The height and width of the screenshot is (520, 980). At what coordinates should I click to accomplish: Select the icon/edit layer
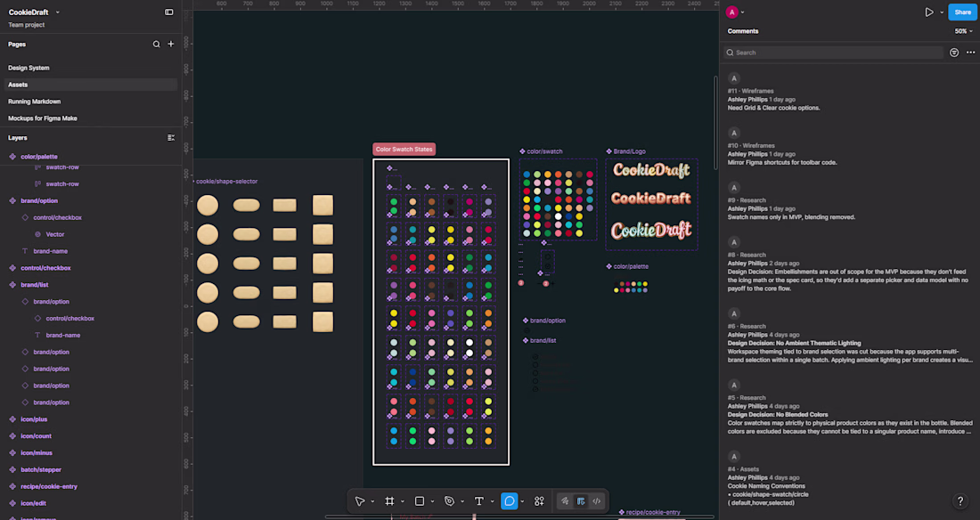pyautogui.click(x=33, y=503)
